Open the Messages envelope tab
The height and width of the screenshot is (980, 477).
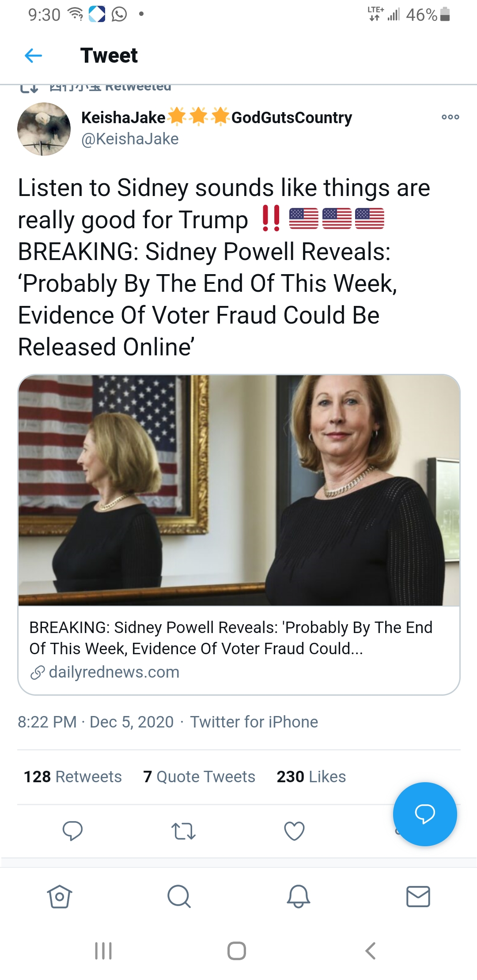point(418,897)
